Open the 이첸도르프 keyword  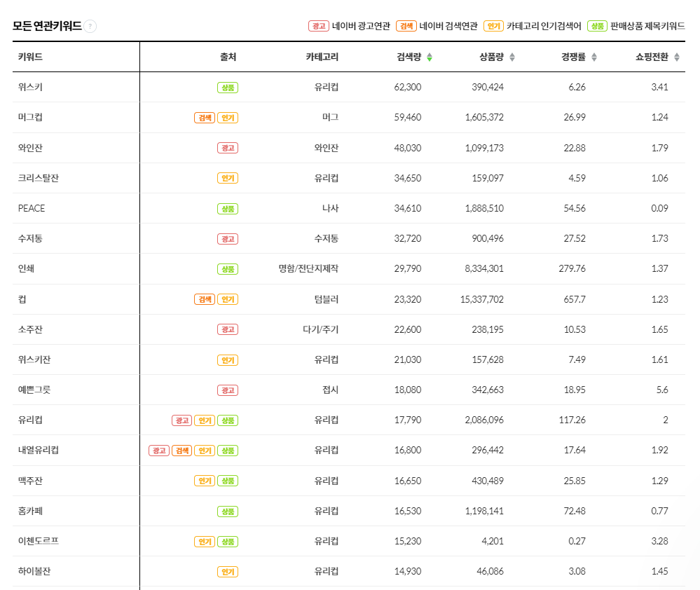39,541
